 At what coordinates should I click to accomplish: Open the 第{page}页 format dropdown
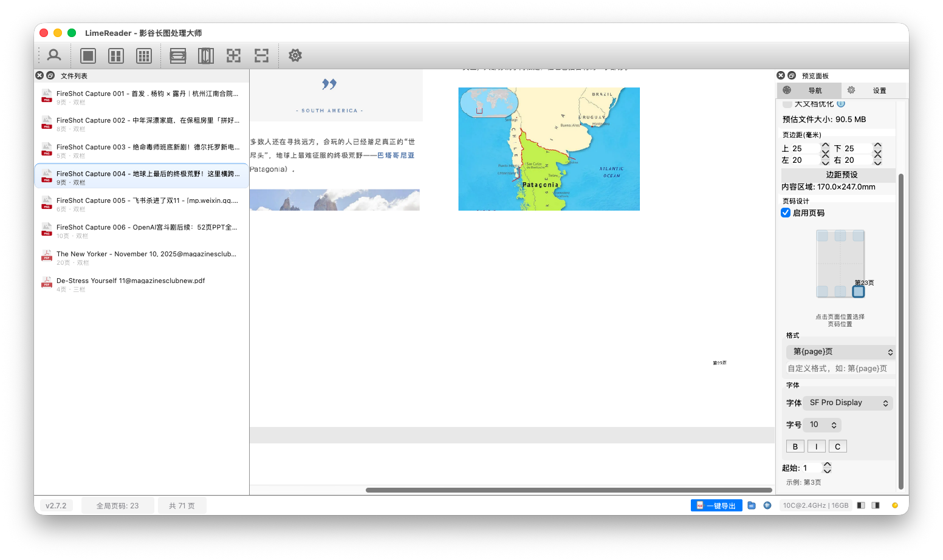pyautogui.click(x=841, y=352)
